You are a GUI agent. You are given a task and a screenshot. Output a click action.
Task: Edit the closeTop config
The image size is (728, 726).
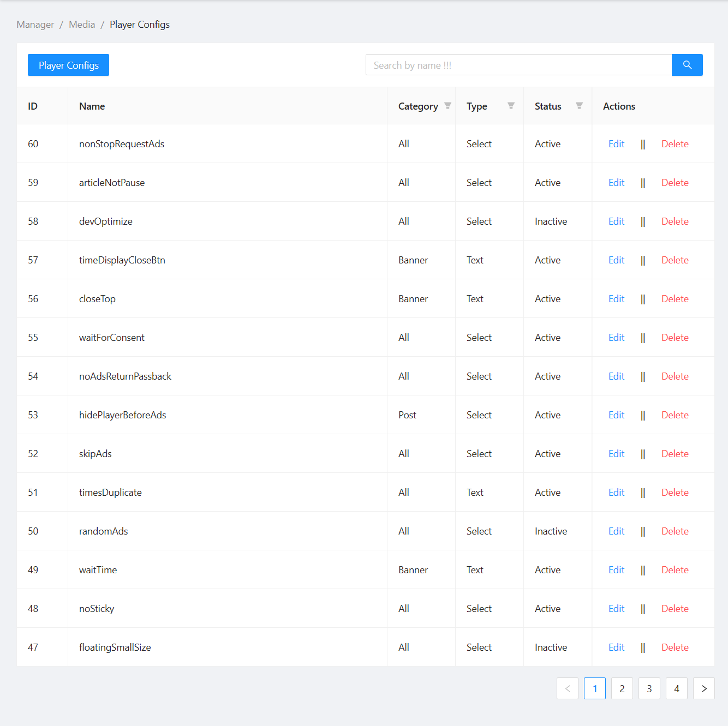coord(617,299)
